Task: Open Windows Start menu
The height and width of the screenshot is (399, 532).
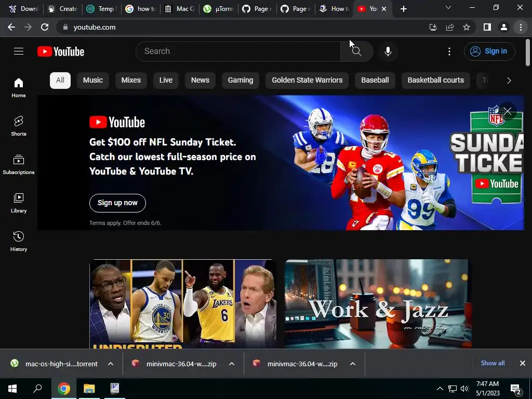Action: coord(12,389)
